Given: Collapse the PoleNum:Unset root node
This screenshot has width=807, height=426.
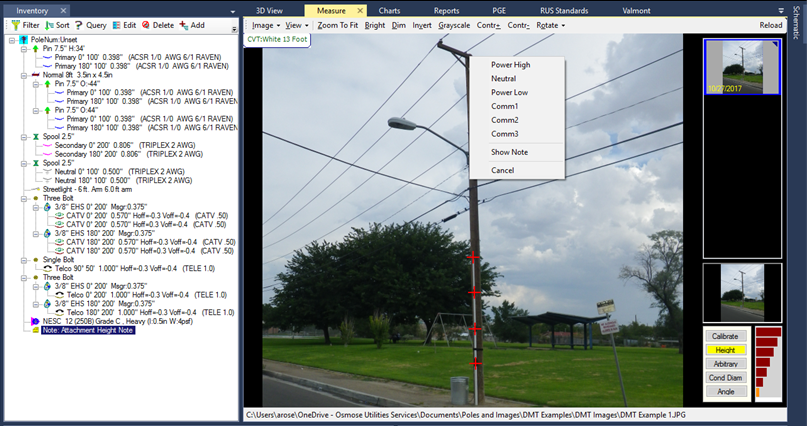Looking at the screenshot, I should click(12, 40).
